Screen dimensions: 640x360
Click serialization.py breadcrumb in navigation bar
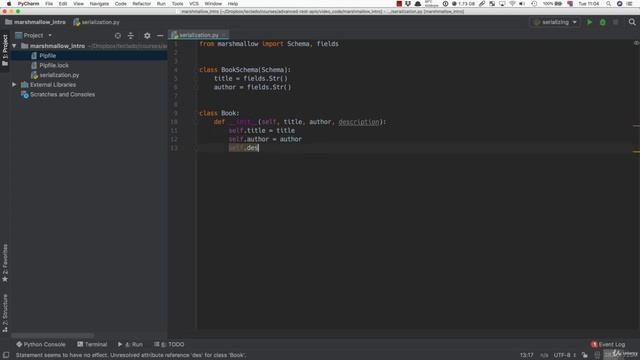point(97,22)
